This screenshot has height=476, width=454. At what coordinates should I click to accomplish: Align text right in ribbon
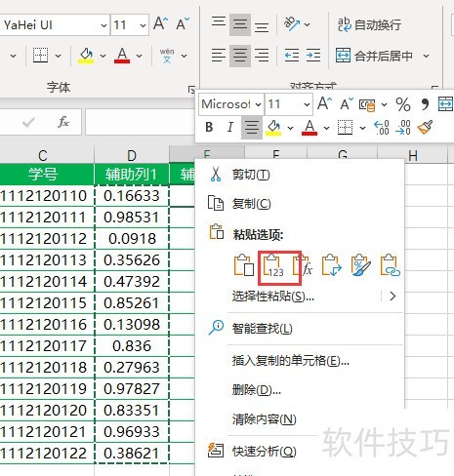coord(262,56)
